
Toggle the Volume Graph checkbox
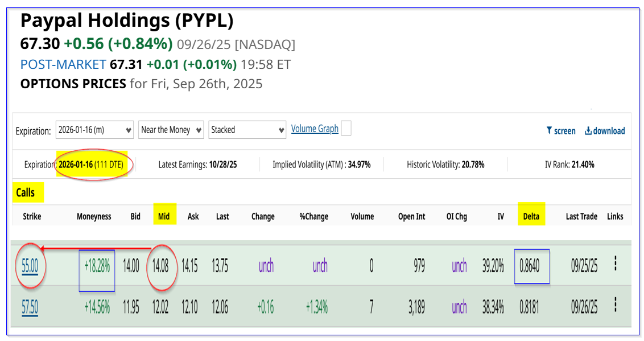(346, 128)
